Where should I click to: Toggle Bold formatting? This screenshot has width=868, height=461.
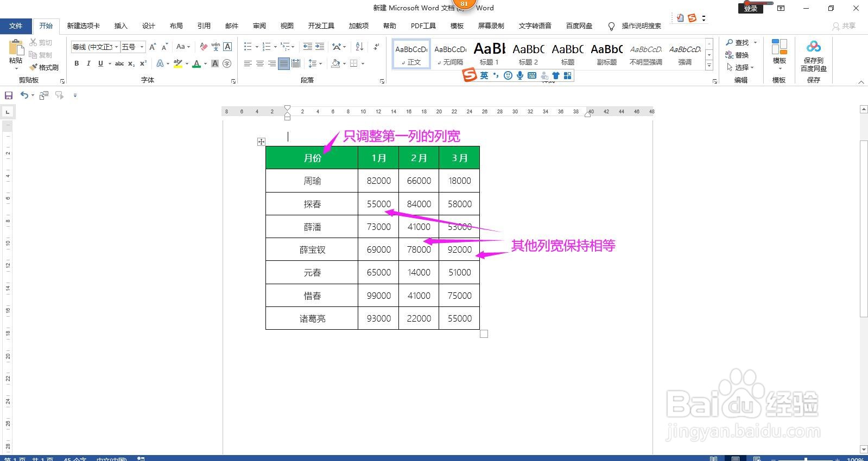coord(77,63)
